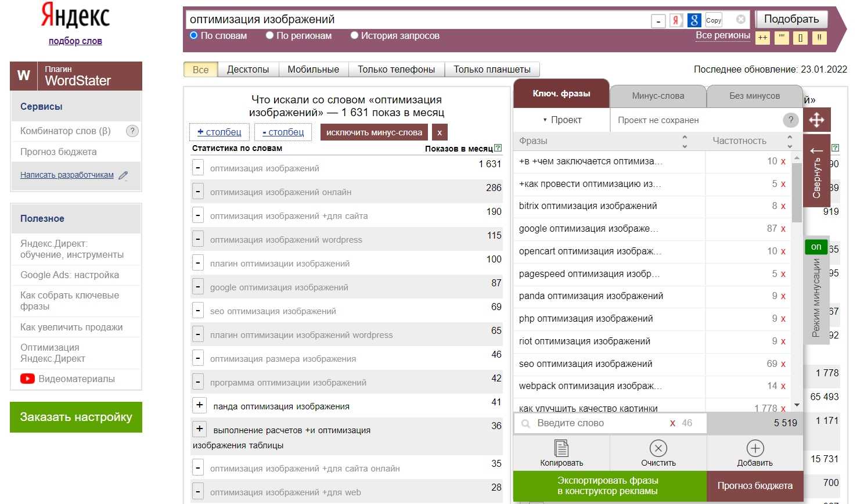
Task: Click the Google search icon in query field
Action: click(x=694, y=20)
